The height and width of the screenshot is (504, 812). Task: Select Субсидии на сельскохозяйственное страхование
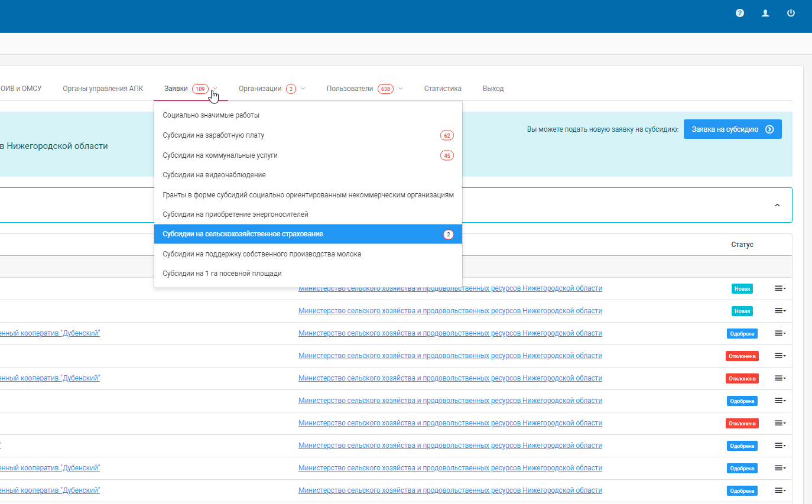click(x=243, y=235)
